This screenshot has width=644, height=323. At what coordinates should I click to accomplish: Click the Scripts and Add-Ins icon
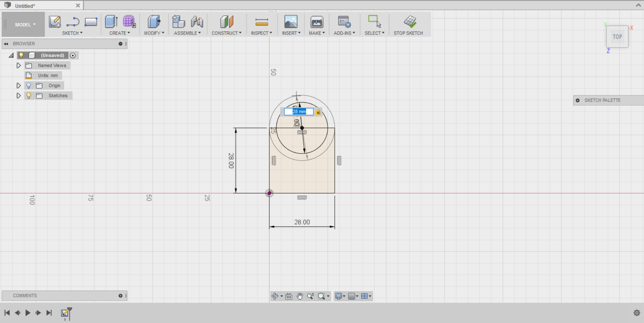point(344,22)
